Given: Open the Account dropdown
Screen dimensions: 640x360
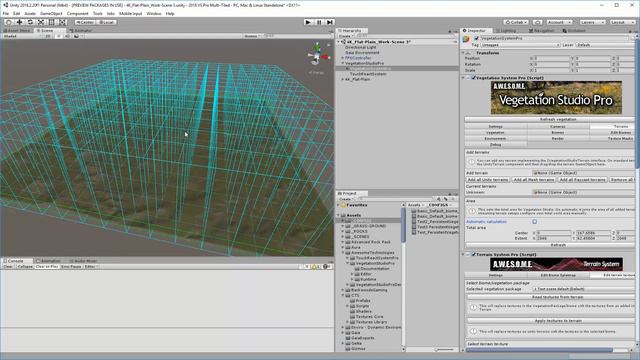Looking at the screenshot, I should 559,22.
